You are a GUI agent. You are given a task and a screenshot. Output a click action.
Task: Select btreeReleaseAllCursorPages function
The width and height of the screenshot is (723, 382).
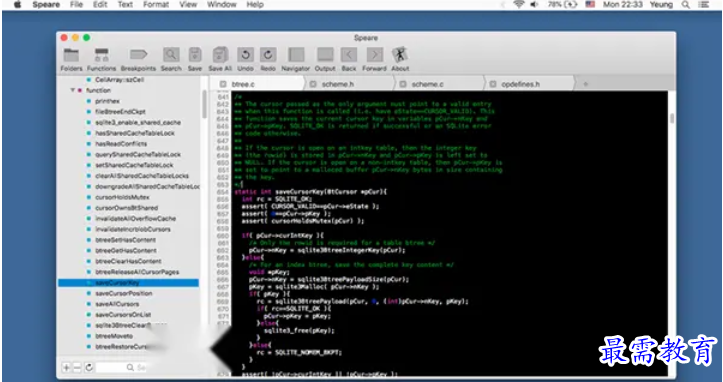[x=137, y=272]
